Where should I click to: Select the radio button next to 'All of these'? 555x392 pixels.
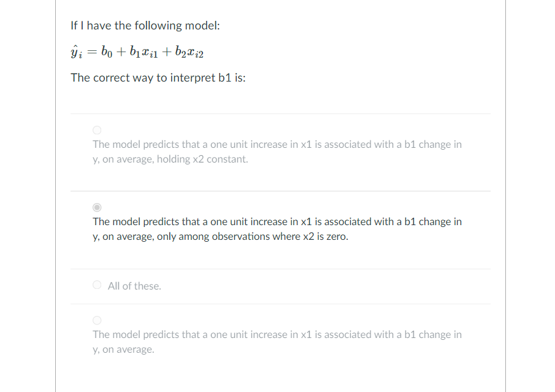pyautogui.click(x=97, y=285)
